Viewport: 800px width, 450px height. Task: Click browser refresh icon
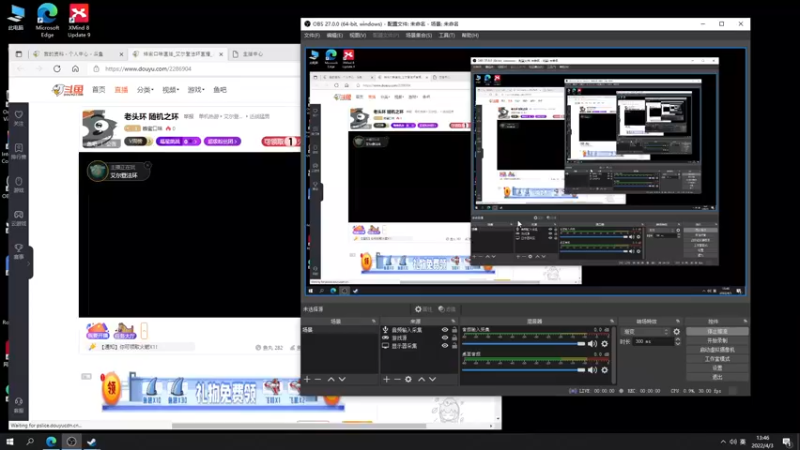pyautogui.click(x=57, y=68)
